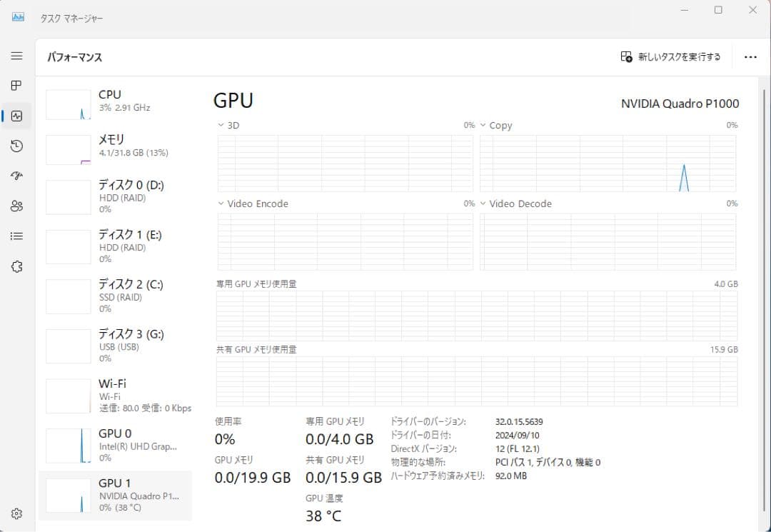Click 新しいタスクを実行する button
771x532 pixels.
(x=670, y=56)
